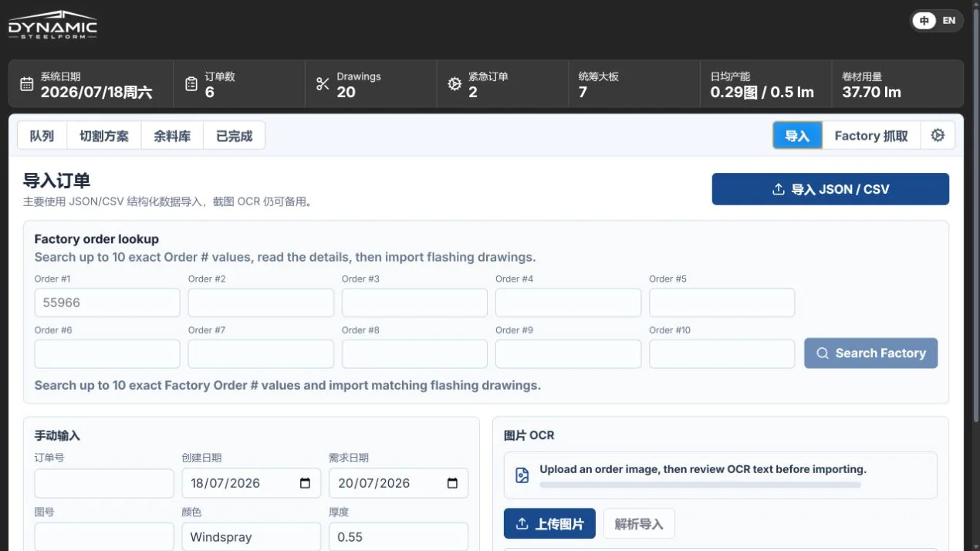The height and width of the screenshot is (551, 980).
Task: Select the Factory 抓取 tab
Action: [x=871, y=136]
